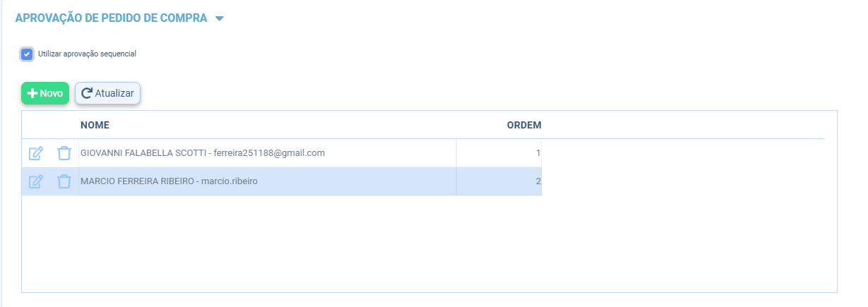Click the blank header cell above the edit icons
Screen dimensions: 868x307
tap(50, 126)
